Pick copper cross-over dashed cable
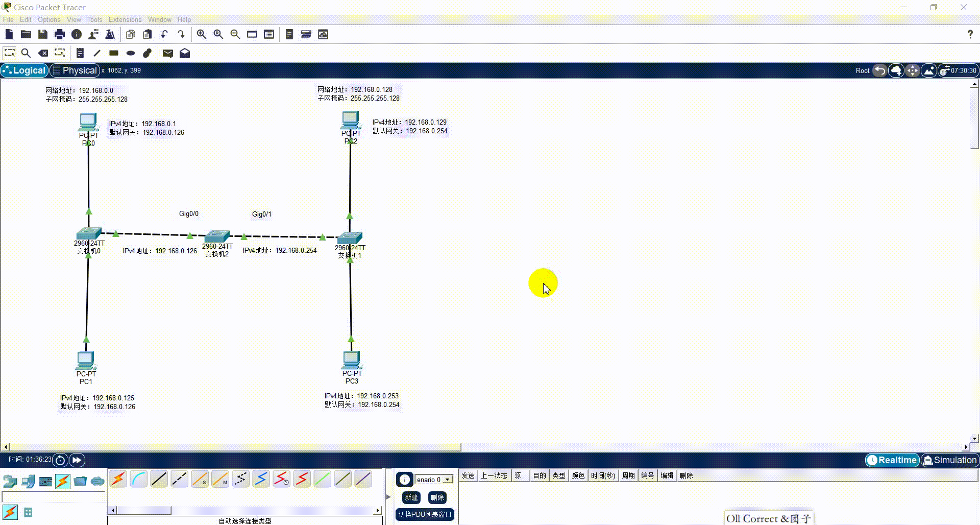980x525 pixels. pos(180,479)
